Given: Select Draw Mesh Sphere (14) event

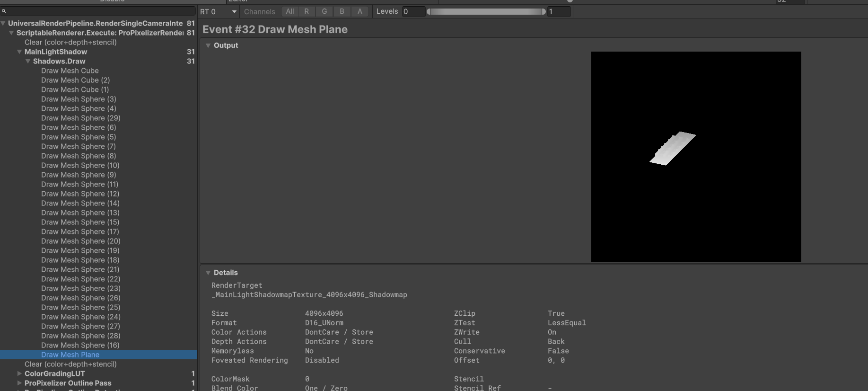Looking at the screenshot, I should tap(80, 203).
